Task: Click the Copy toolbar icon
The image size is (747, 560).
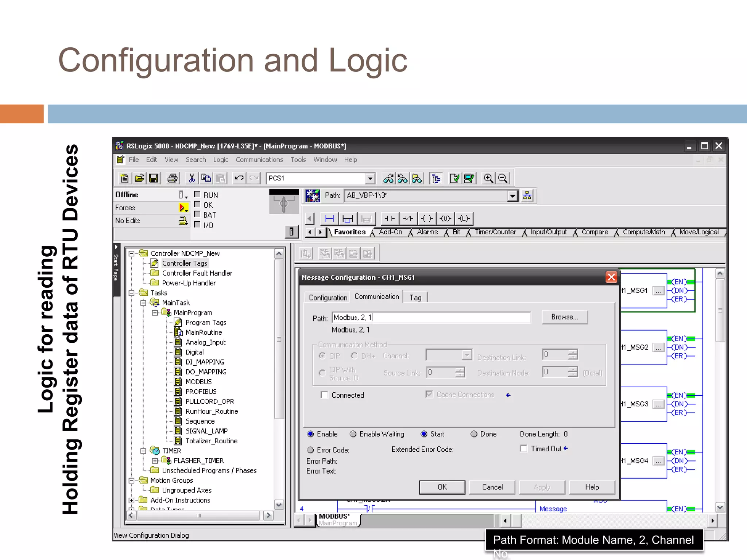Action: 206,178
